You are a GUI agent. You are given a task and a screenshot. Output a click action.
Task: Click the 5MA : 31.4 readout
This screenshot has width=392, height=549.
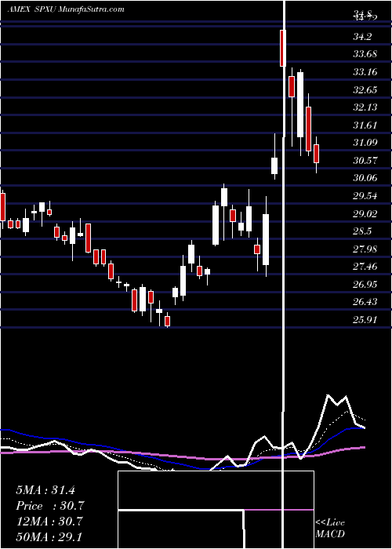(45, 490)
